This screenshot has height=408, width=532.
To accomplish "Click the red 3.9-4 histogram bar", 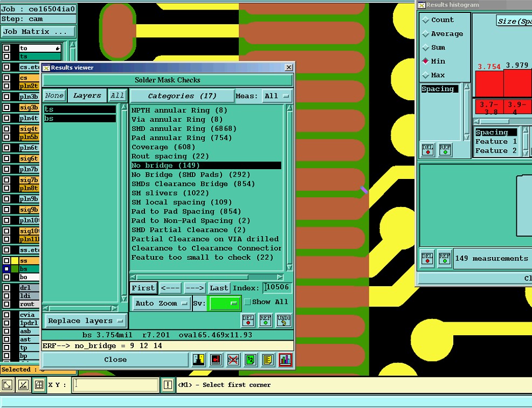I will click(x=517, y=83).
